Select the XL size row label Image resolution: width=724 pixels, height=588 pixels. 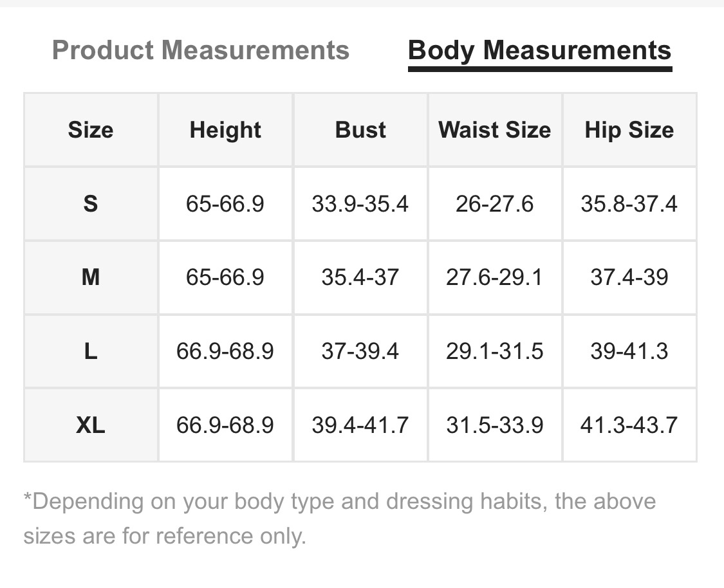(91, 425)
